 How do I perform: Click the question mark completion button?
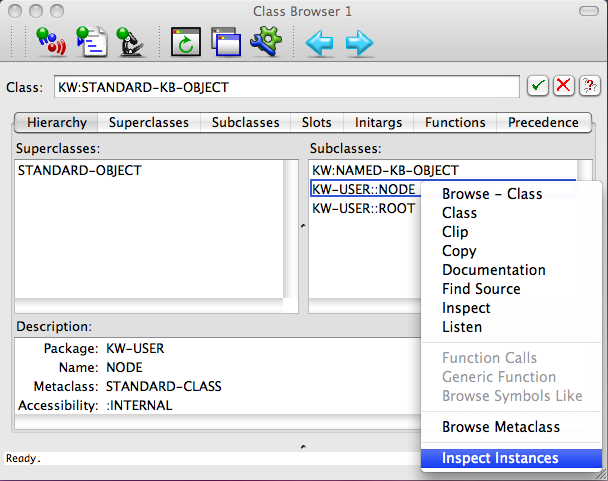[x=590, y=86]
